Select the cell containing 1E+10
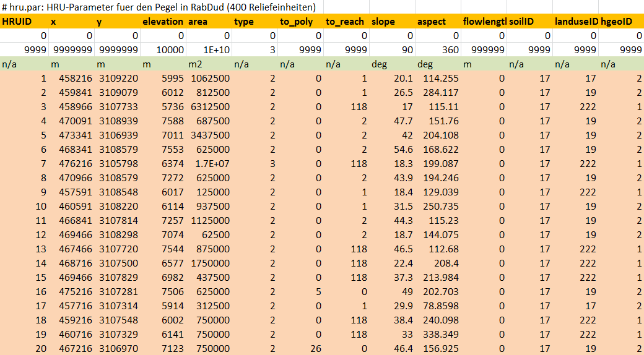 (x=209, y=50)
